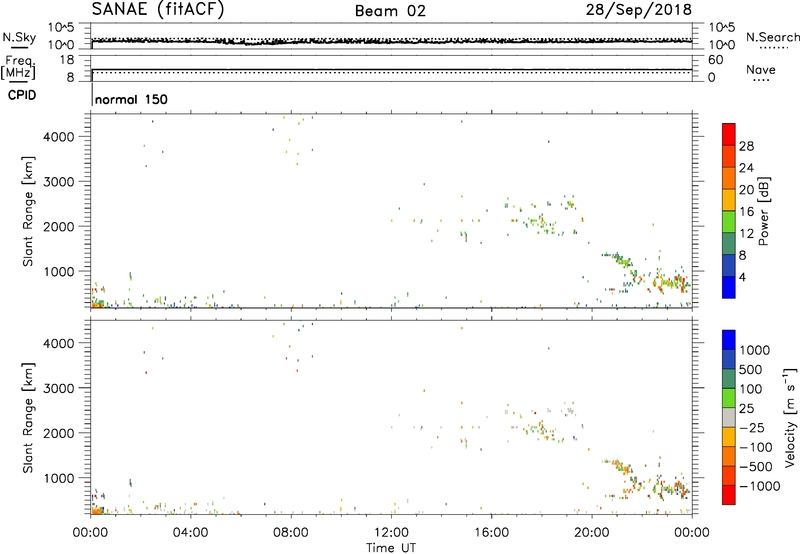The height and width of the screenshot is (554, 800).
Task: Click the 12:00 time tick label
Action: [x=391, y=533]
